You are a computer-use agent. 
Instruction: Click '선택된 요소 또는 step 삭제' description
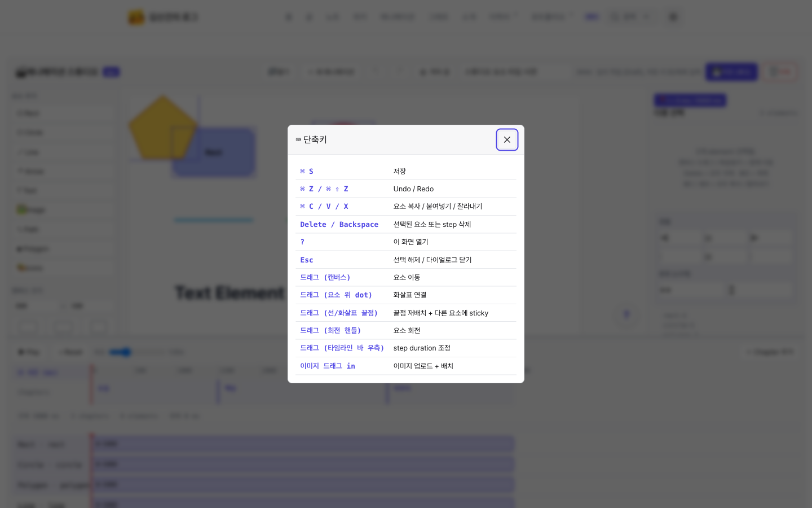click(x=432, y=225)
